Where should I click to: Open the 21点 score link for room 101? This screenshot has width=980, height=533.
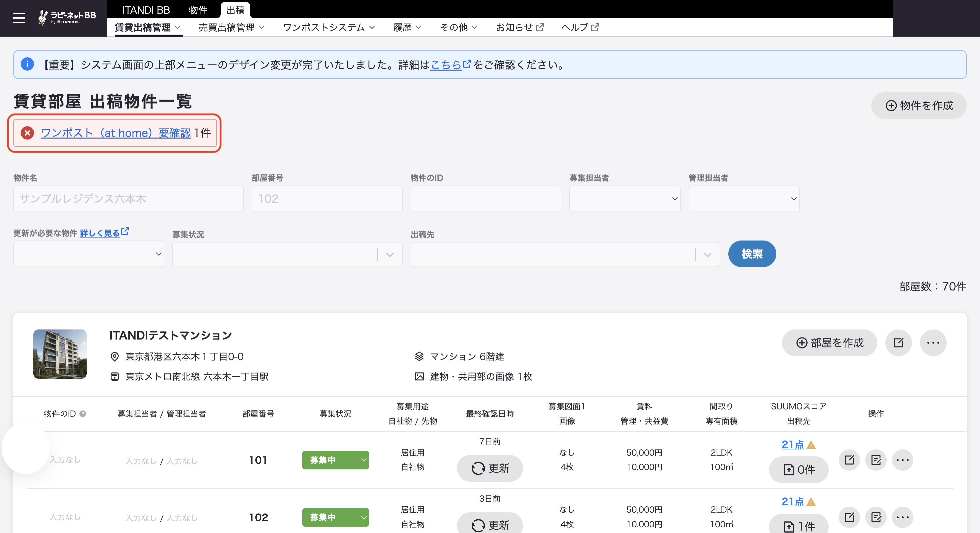click(792, 444)
